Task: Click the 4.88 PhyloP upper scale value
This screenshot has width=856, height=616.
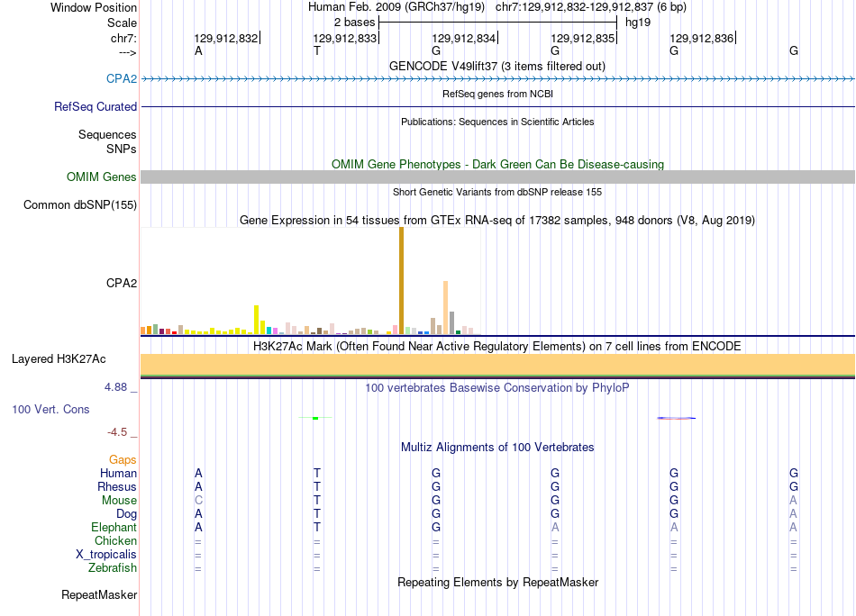Action: click(x=115, y=387)
